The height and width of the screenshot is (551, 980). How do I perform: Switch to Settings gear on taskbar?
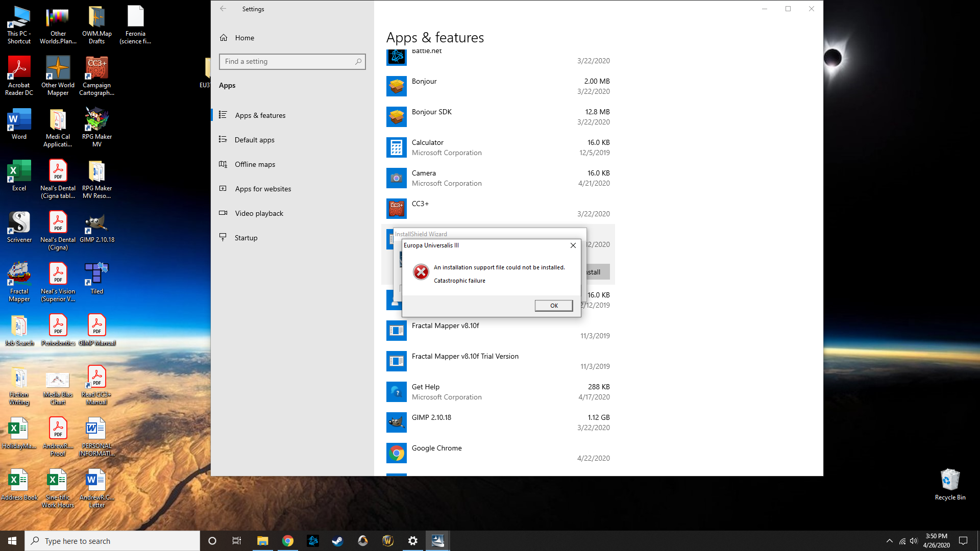[412, 541]
